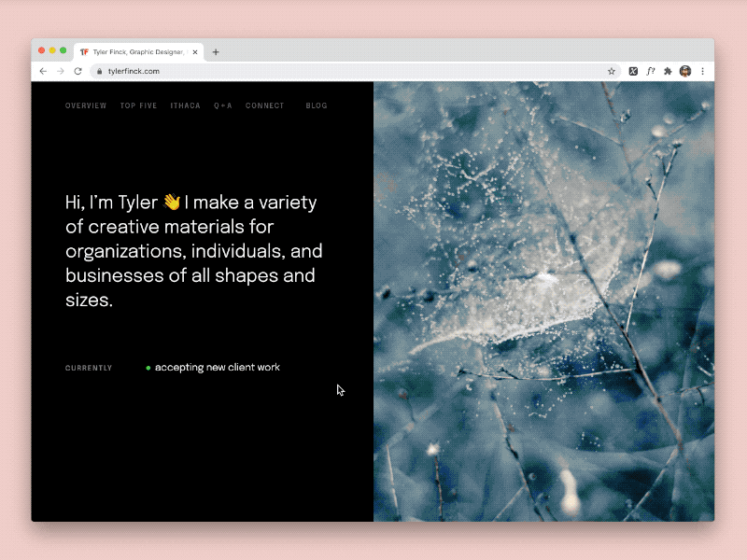Select the Tyler Finck browser tab

(x=135, y=51)
